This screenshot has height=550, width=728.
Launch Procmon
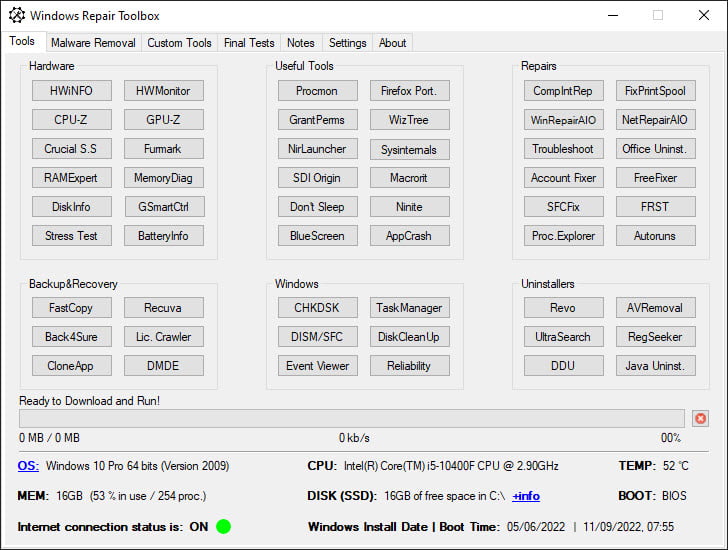(x=318, y=91)
